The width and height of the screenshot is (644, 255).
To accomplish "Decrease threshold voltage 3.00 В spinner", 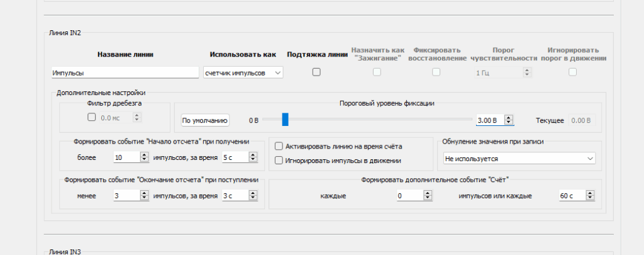I will coord(509,123).
